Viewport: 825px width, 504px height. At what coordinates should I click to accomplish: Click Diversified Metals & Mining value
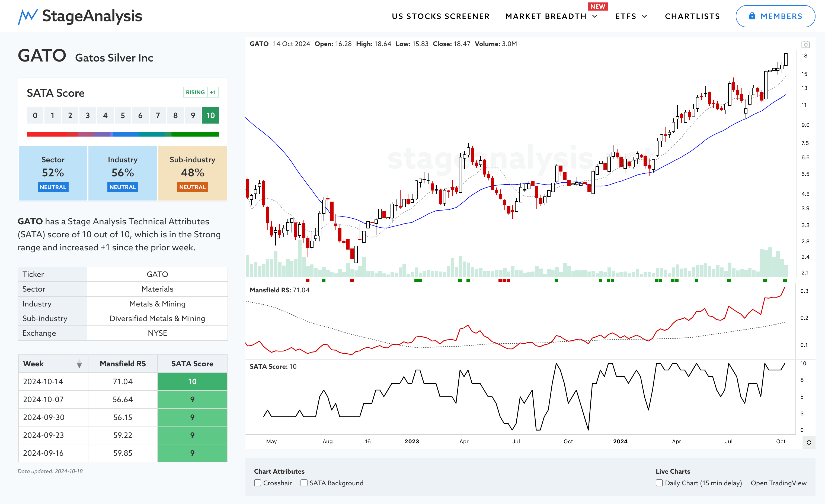point(157,318)
